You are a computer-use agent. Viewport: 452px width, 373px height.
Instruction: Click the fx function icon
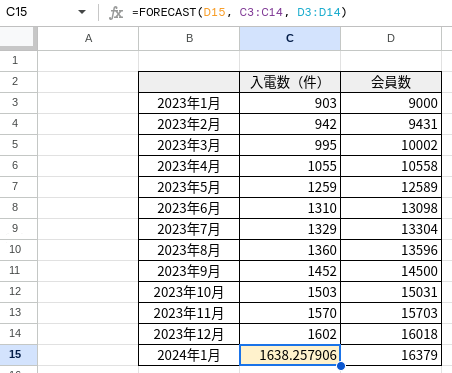tap(116, 13)
